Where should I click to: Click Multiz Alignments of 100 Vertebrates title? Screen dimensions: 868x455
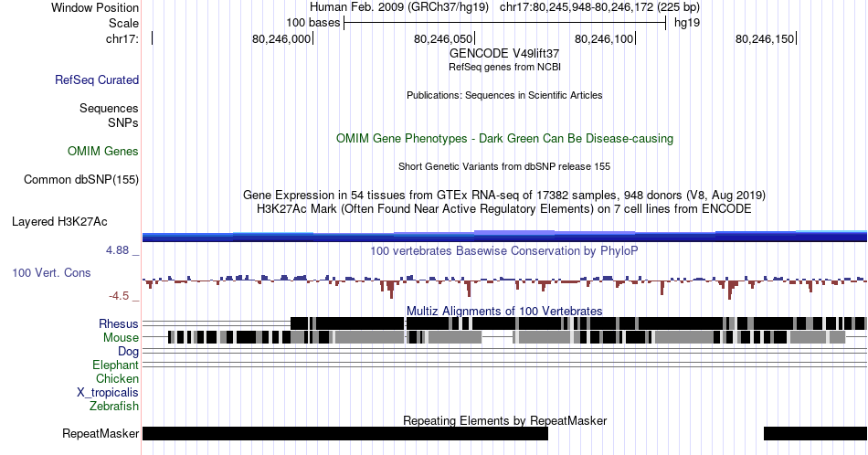pyautogui.click(x=504, y=311)
